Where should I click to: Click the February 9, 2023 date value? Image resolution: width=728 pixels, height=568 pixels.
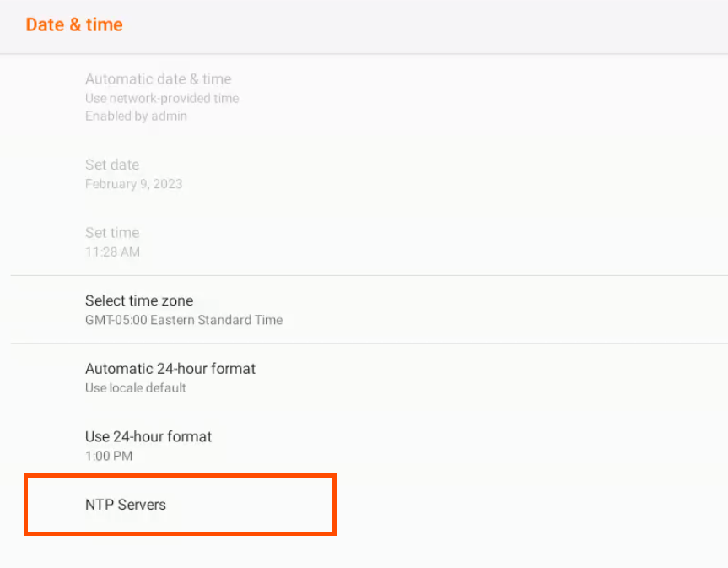(x=133, y=184)
